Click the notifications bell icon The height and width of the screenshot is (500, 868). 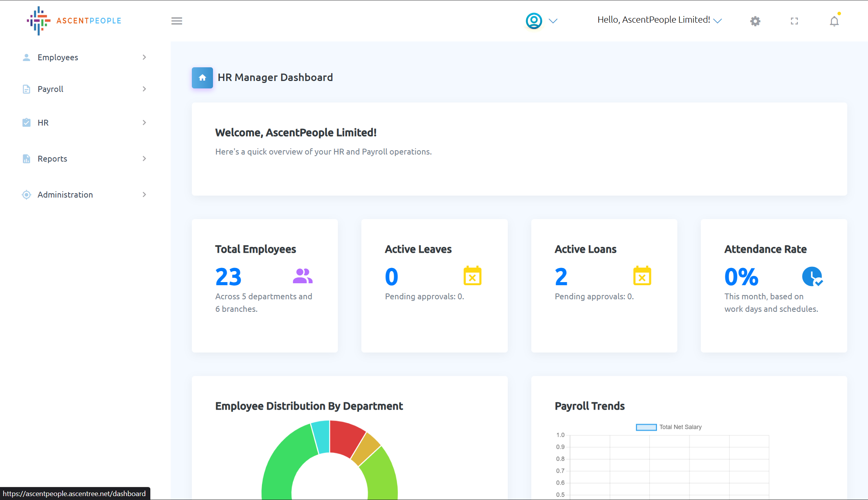[x=834, y=22]
